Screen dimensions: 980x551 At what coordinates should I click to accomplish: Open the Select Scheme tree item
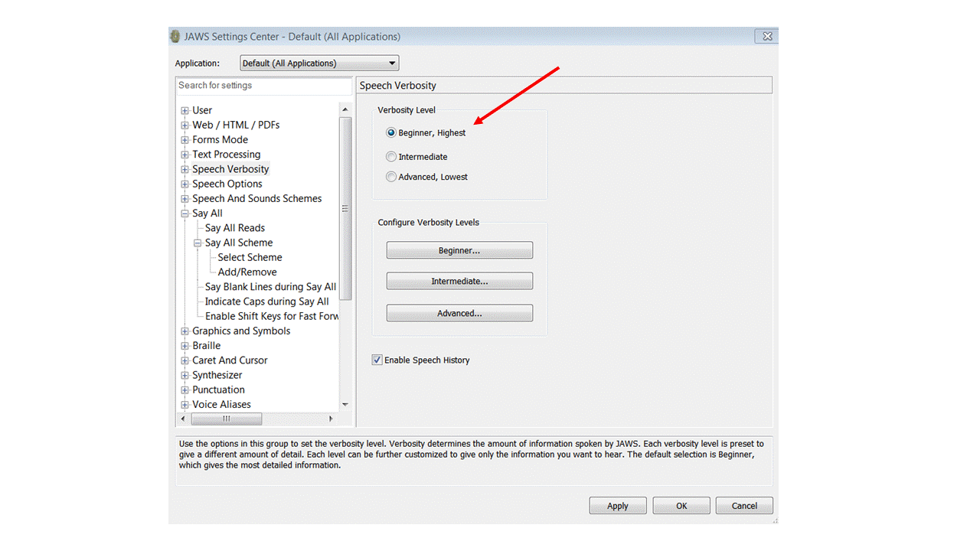coord(250,257)
